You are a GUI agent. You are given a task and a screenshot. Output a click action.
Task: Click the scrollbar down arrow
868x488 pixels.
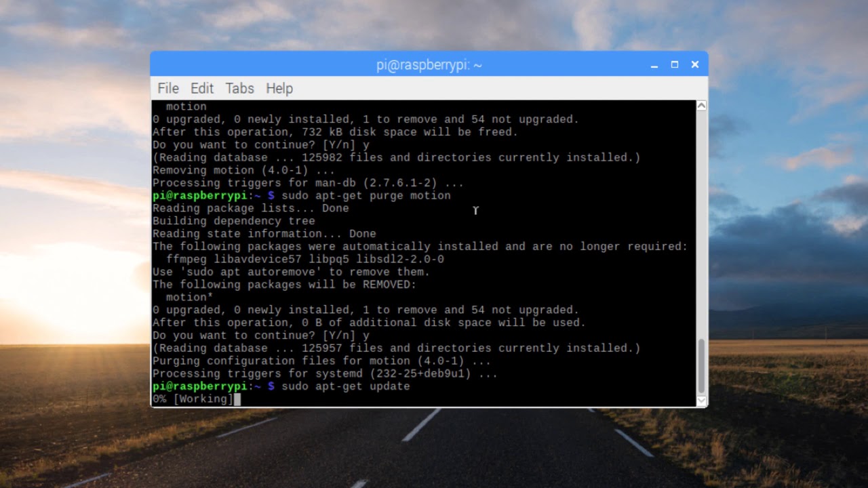pyautogui.click(x=701, y=401)
